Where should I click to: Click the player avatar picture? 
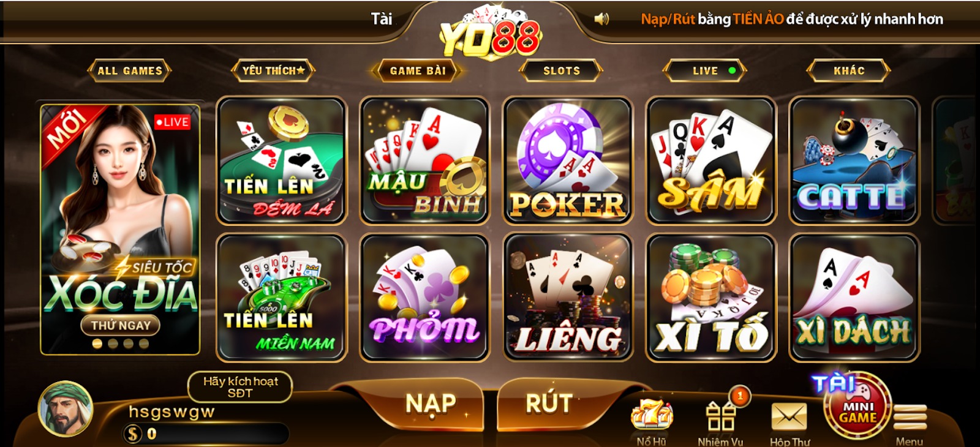click(x=66, y=408)
